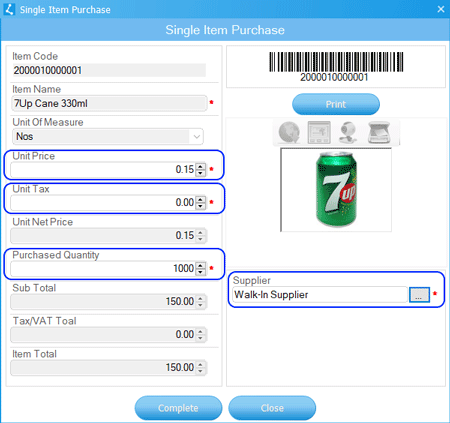The height and width of the screenshot is (423, 450).
Task: Click the Close button at bottom
Action: coord(272,408)
